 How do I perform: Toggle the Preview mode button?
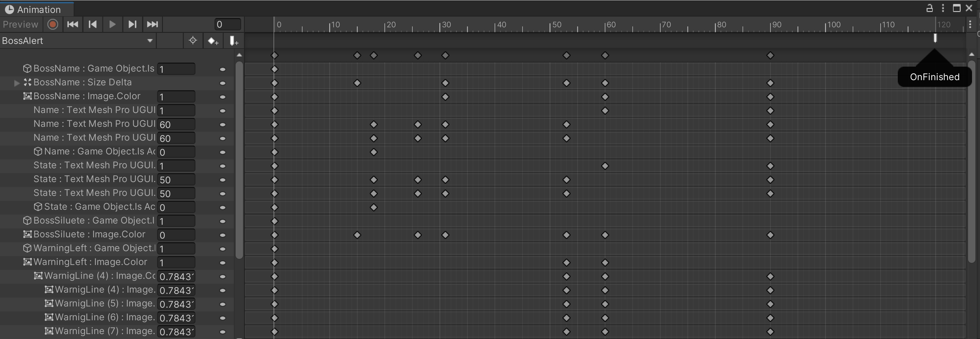click(20, 24)
